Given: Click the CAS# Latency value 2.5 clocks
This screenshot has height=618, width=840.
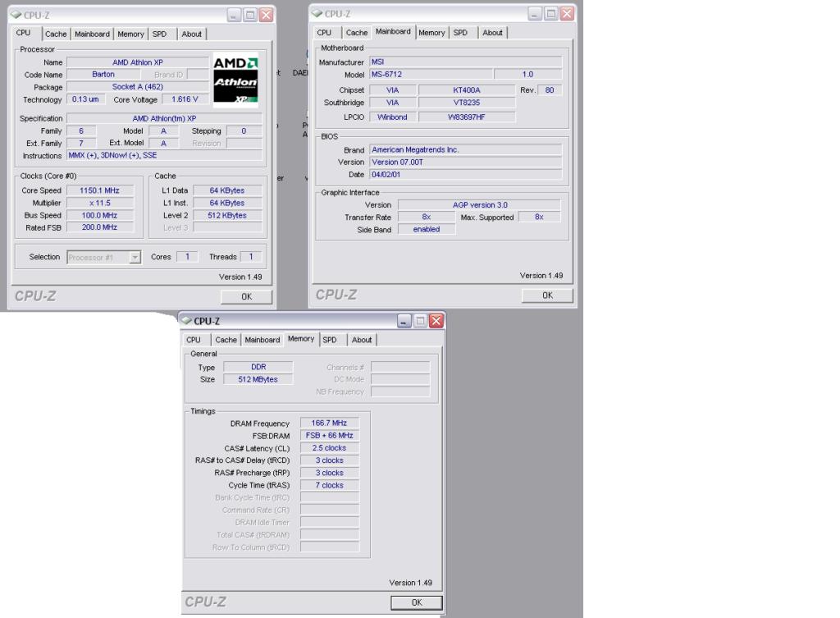Looking at the screenshot, I should [330, 447].
